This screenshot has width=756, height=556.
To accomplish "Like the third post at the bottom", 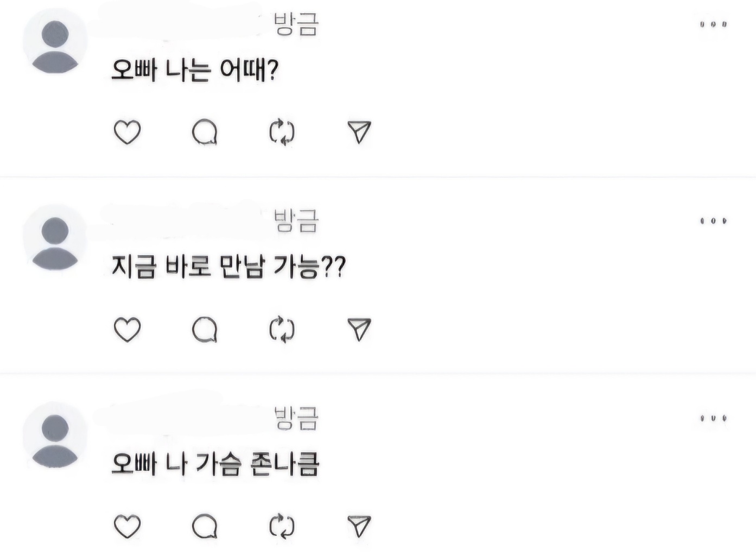I will (127, 526).
